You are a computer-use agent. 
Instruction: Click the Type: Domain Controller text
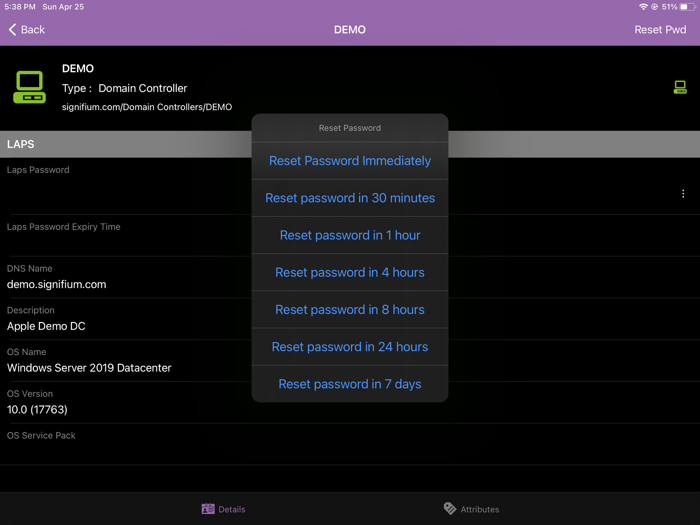[x=125, y=88]
